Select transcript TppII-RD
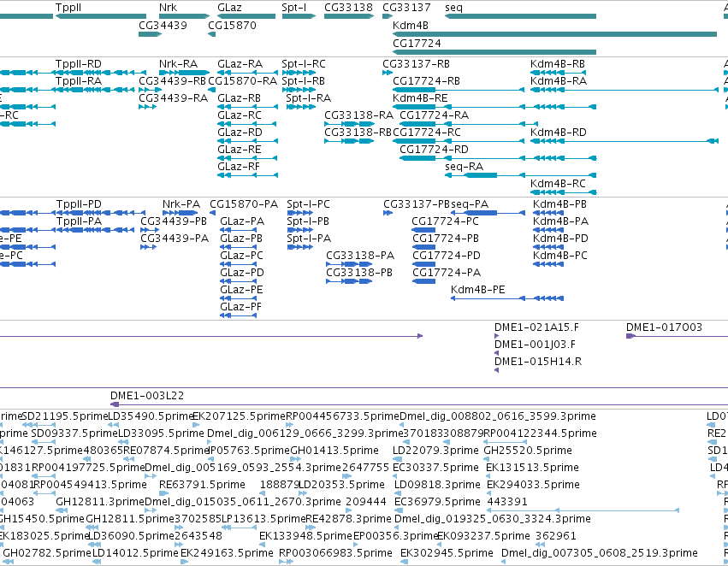728x566 pixels. coord(79,63)
